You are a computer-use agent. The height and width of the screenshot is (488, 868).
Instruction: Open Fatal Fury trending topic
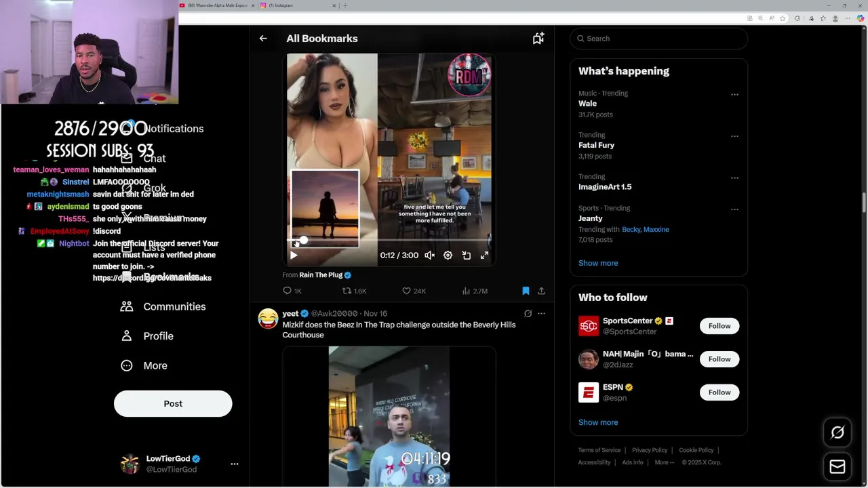point(596,145)
